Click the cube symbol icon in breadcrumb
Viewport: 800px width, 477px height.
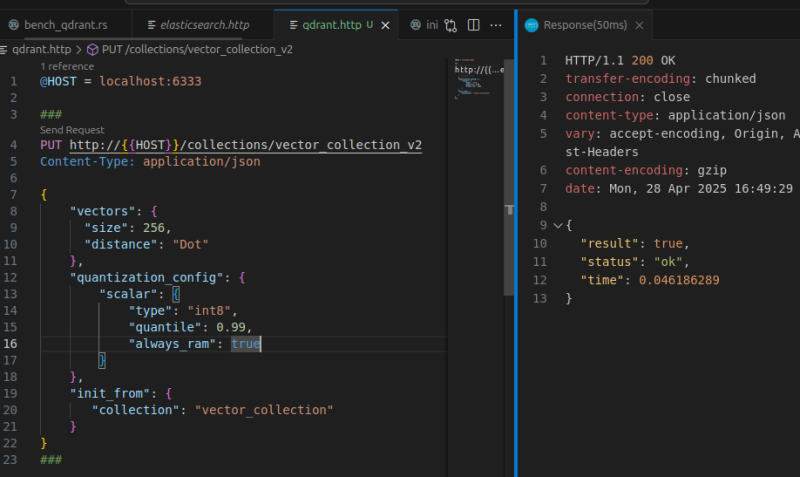[93, 48]
